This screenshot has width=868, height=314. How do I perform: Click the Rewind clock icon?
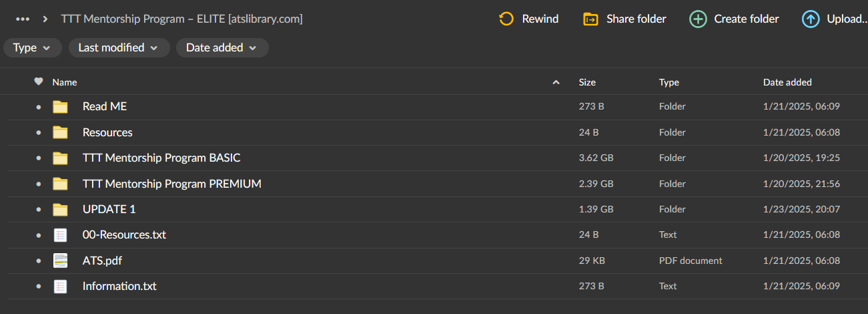pyautogui.click(x=506, y=19)
